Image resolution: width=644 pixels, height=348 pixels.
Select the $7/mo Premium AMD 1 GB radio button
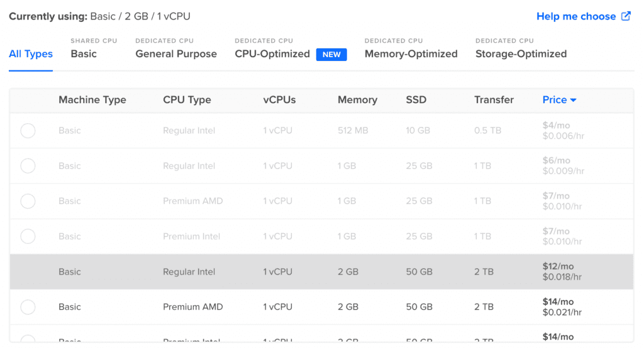click(28, 201)
